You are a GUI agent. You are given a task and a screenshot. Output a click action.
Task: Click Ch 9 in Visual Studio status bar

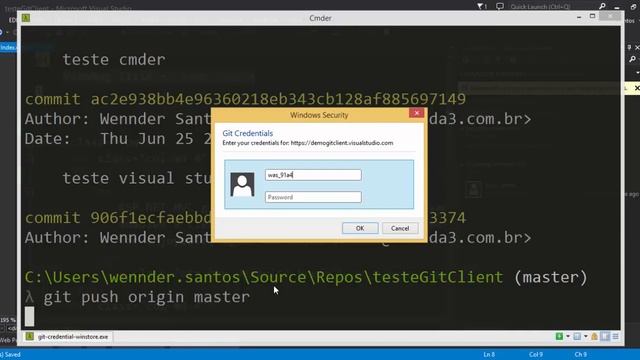point(580,354)
